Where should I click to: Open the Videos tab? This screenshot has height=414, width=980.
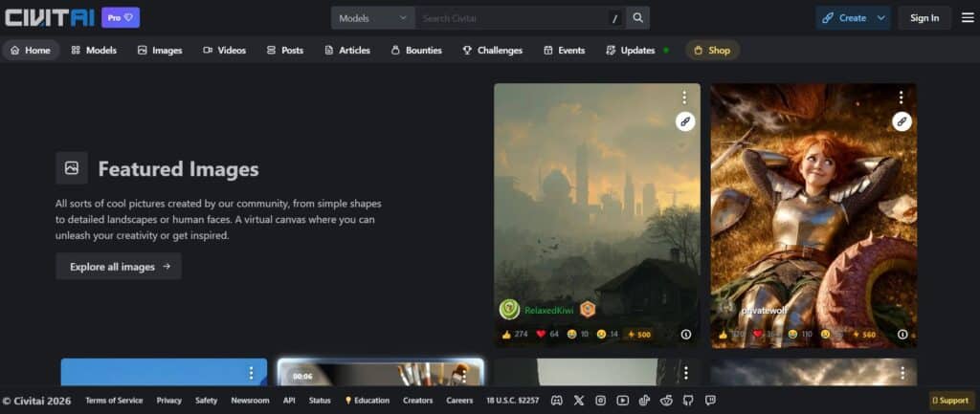tap(224, 50)
